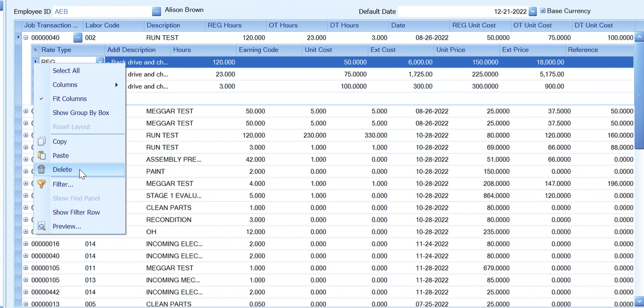Image resolution: width=644 pixels, height=308 pixels.
Task: Open the Employee ID lookup ellipsis button
Action: [x=157, y=11]
